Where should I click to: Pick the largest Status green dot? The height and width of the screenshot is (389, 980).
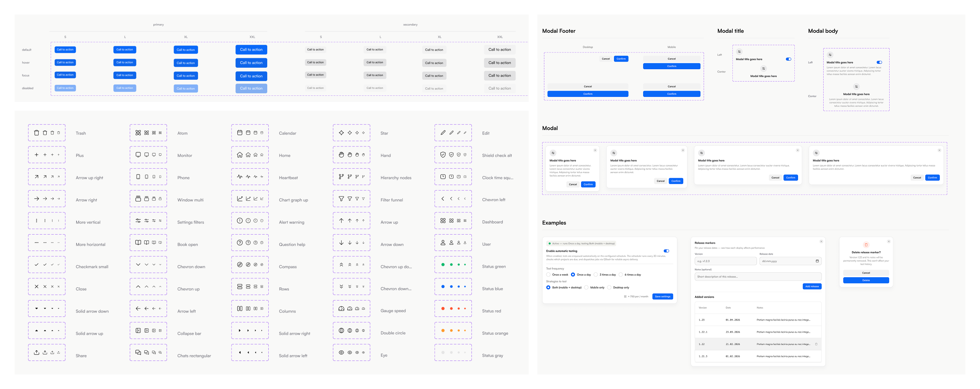click(443, 265)
